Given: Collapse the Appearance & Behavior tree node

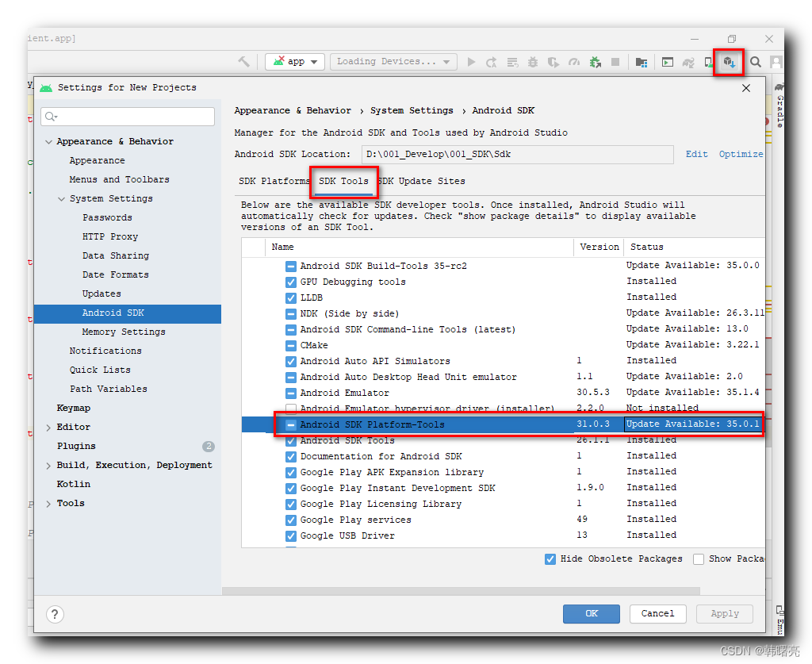Looking at the screenshot, I should coord(48,141).
